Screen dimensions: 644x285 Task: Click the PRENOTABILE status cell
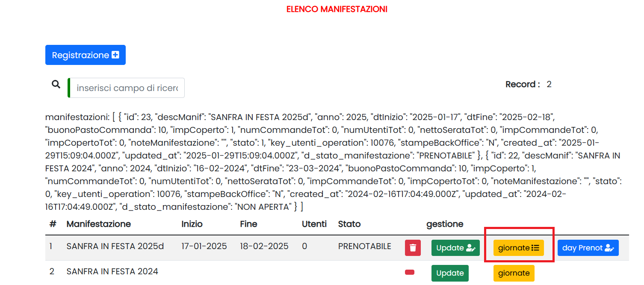pos(364,247)
